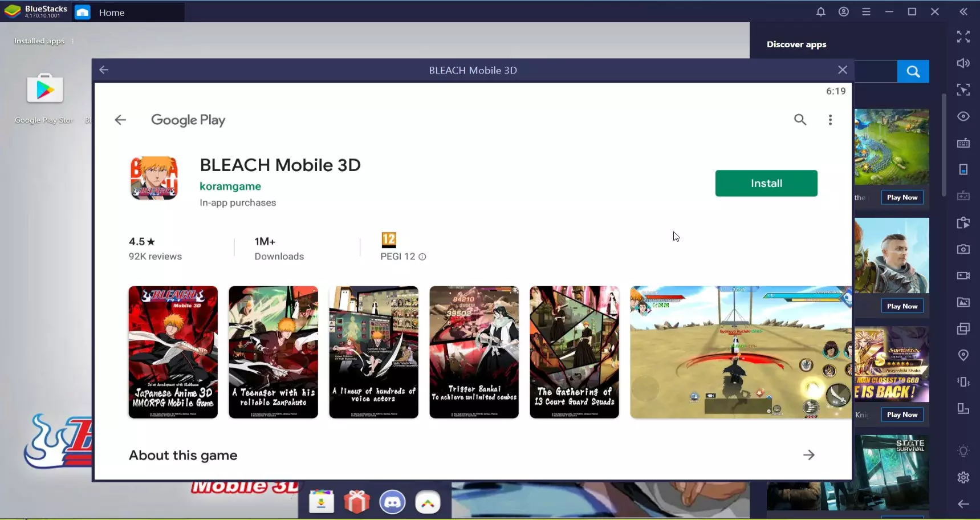Open the BlueStacks account profile icon
This screenshot has height=520, width=980.
[843, 12]
